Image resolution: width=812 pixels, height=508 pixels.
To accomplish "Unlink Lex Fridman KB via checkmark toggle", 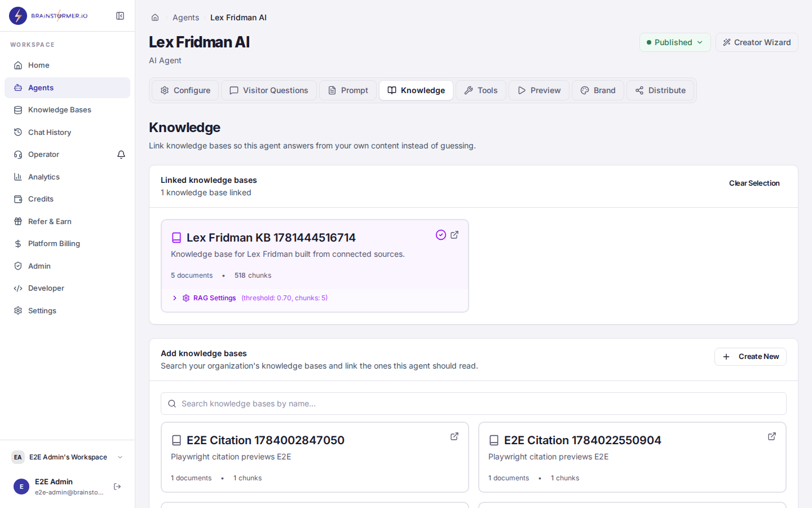I will click(x=441, y=235).
